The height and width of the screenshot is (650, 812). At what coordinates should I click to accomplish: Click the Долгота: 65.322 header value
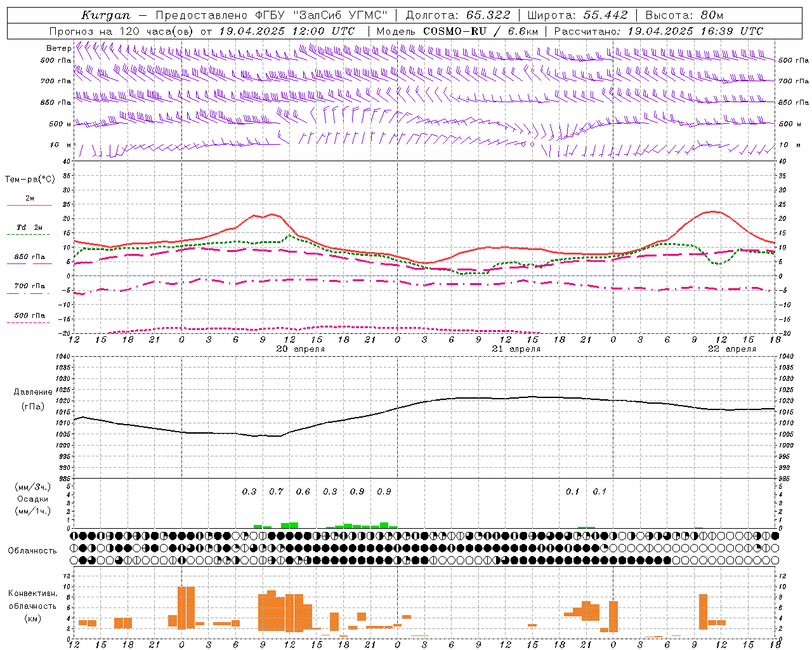click(458, 15)
